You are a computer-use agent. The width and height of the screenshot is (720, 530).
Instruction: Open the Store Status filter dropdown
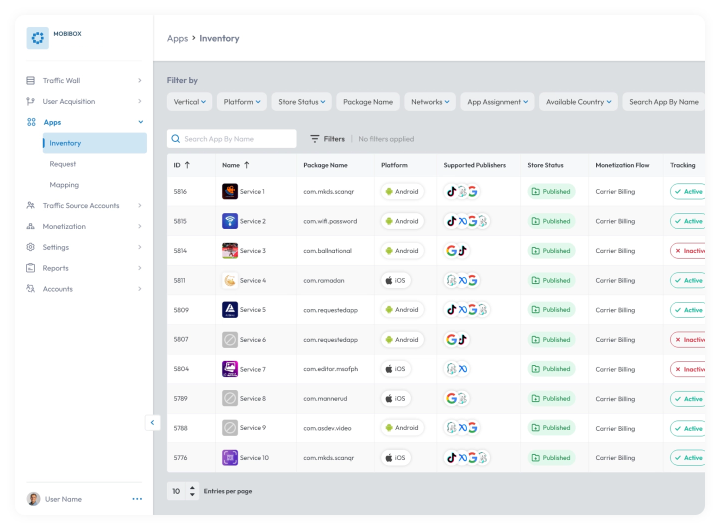point(302,102)
